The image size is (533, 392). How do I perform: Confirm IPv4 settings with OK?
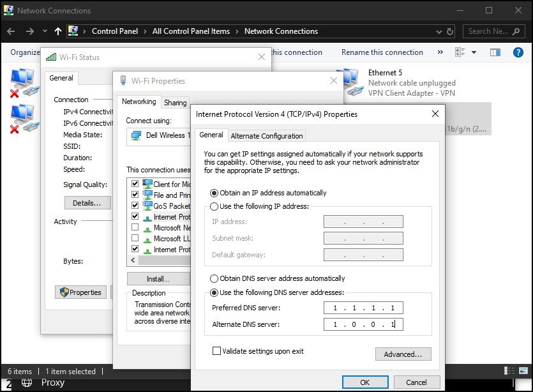365,382
